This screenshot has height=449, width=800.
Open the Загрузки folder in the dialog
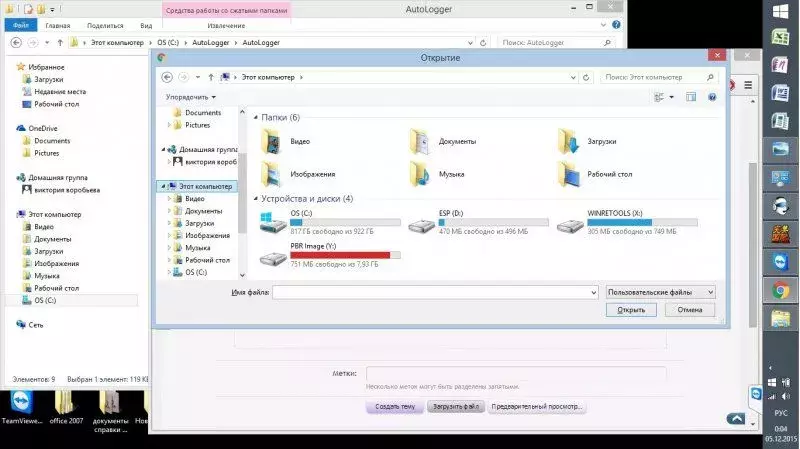pyautogui.click(x=587, y=141)
